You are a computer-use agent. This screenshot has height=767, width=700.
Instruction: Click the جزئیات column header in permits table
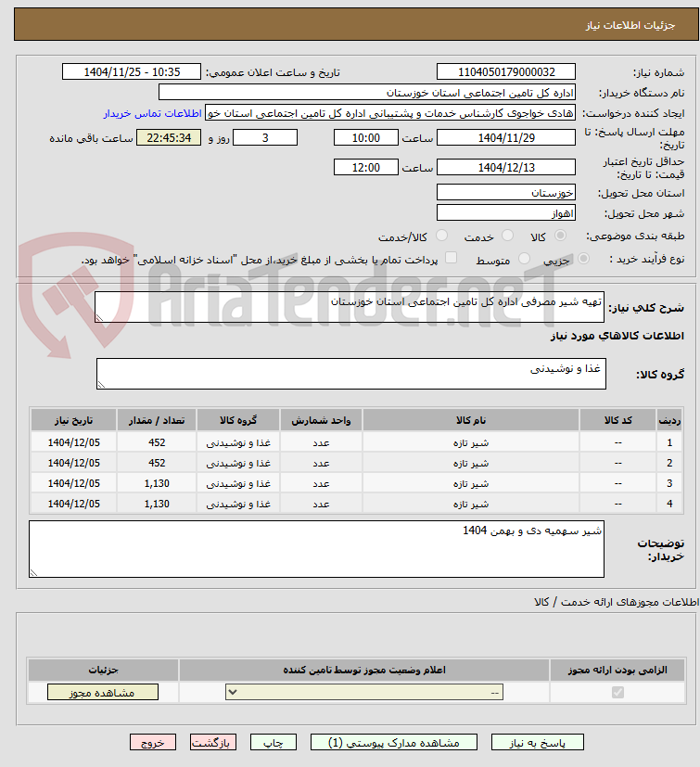point(103,670)
